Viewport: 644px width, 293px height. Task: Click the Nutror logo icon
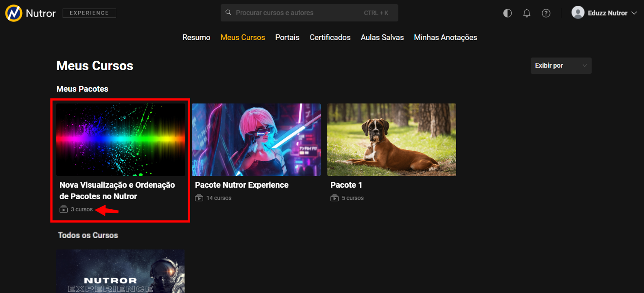pos(14,13)
